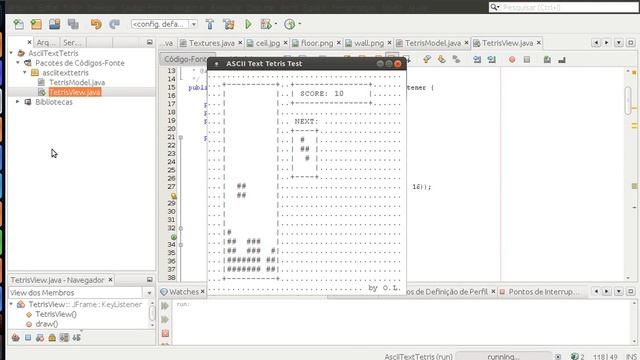The width and height of the screenshot is (640, 360).
Task: Click the editor vertical scrollbar thumb
Action: [x=628, y=100]
